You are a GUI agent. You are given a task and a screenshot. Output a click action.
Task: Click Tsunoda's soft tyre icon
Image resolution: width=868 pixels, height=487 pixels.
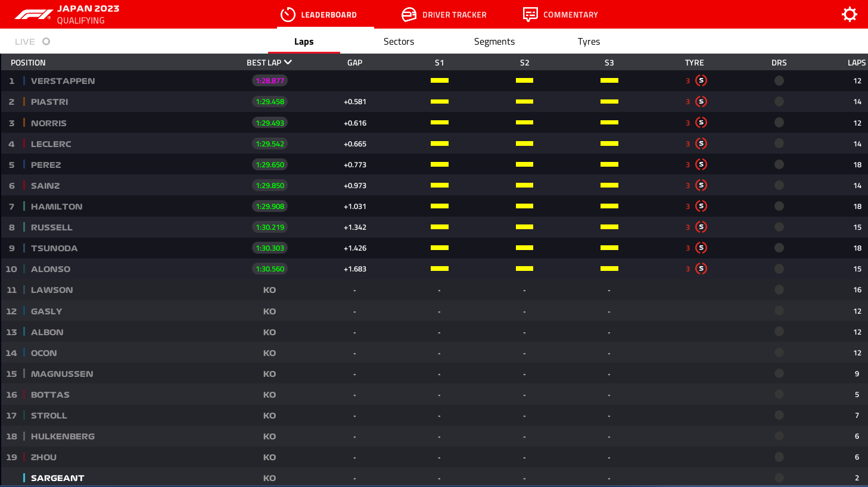(x=701, y=248)
